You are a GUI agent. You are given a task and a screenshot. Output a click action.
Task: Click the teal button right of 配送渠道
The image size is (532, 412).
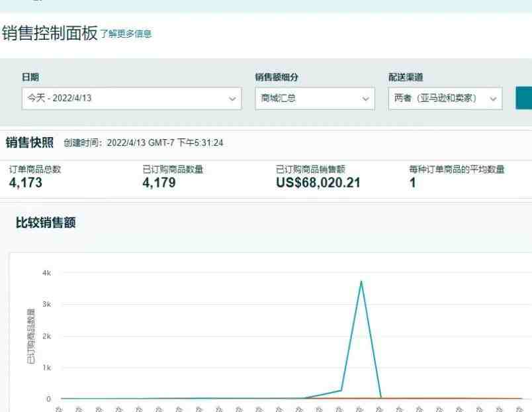(x=523, y=98)
